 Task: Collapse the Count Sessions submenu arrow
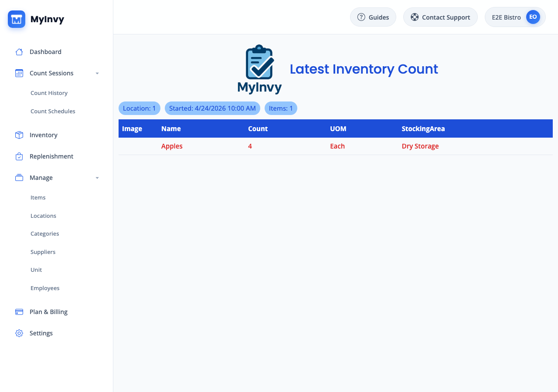pos(97,73)
